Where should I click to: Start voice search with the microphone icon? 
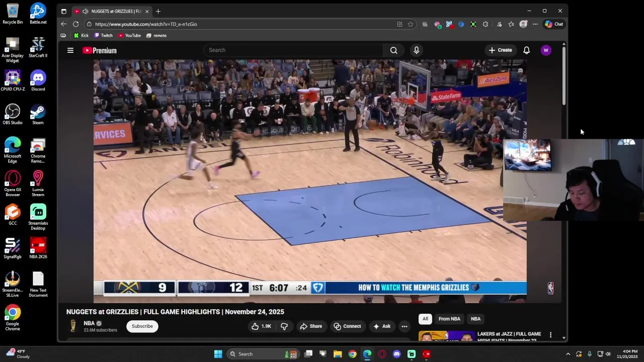[416, 50]
